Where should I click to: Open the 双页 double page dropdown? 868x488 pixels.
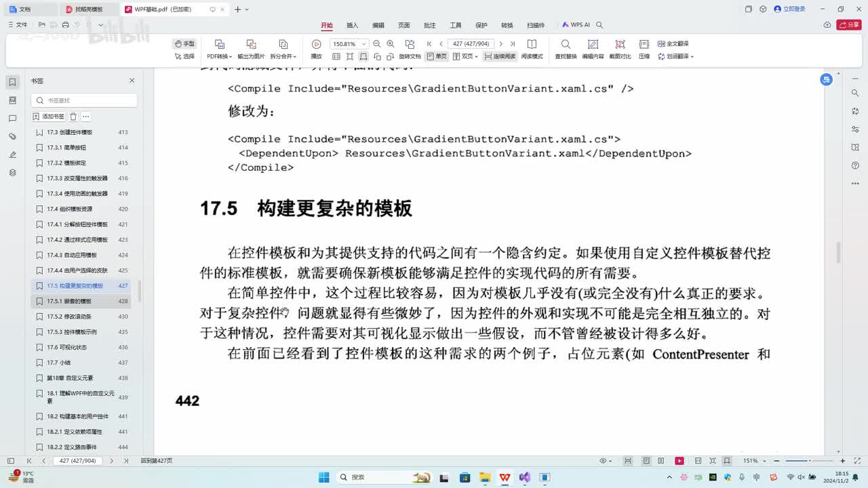pos(467,56)
